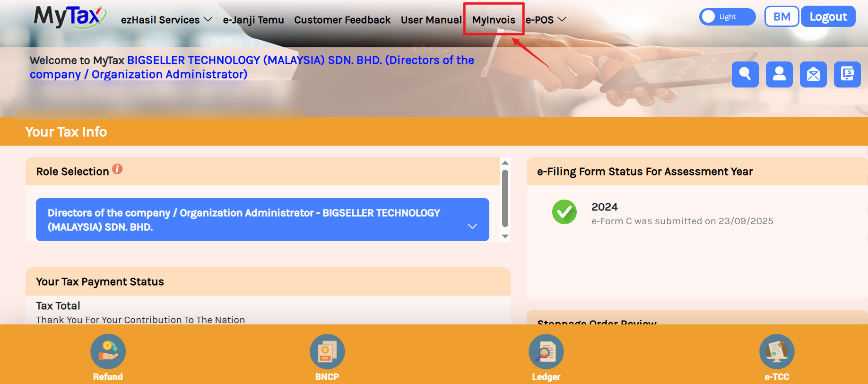The image size is (868, 384).
Task: Click the Logout button
Action: [828, 17]
